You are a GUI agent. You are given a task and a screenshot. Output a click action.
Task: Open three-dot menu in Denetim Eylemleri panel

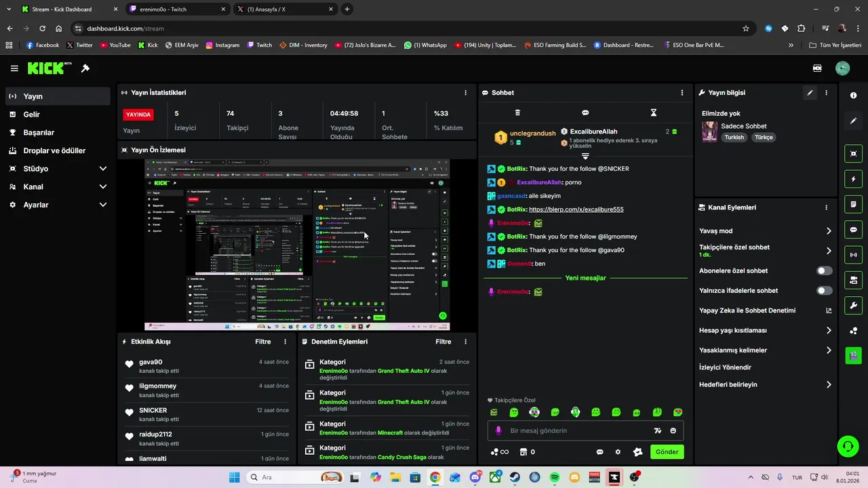(x=465, y=342)
